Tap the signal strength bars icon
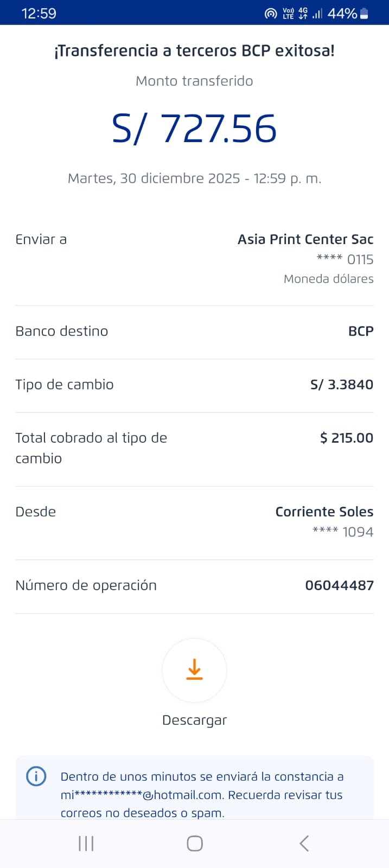Viewport: 389px width, 868px height. point(317,14)
